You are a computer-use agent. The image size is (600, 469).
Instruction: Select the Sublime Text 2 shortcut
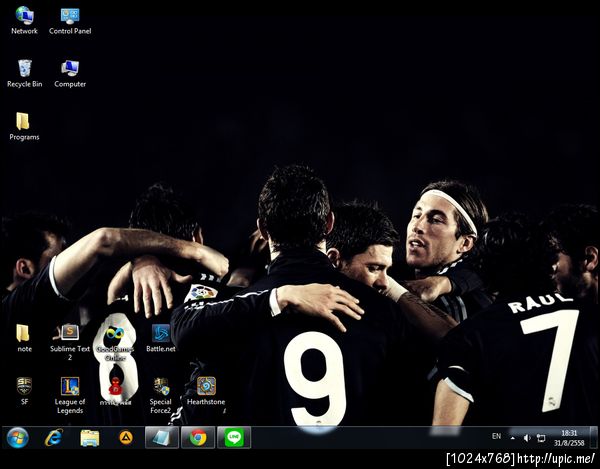[70, 342]
